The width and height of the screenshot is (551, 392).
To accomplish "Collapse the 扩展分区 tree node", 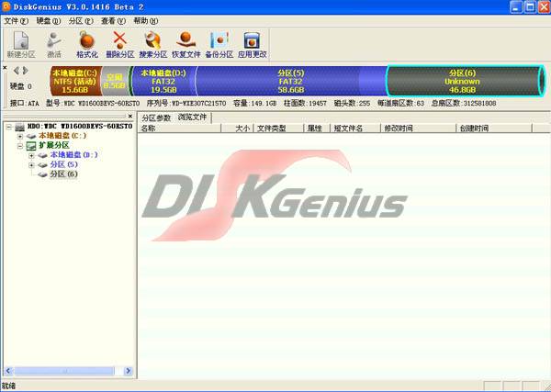I will coord(20,146).
